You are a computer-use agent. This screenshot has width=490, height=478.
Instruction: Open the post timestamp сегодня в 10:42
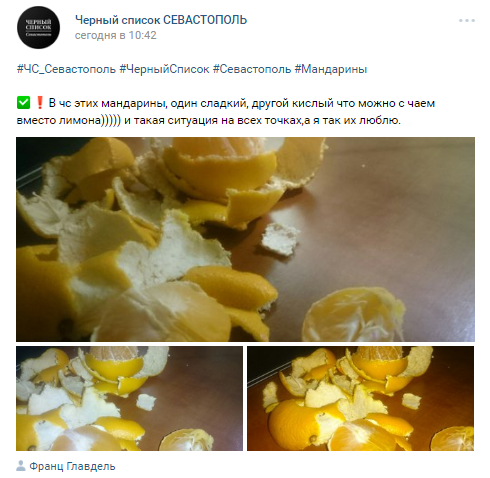coord(115,35)
